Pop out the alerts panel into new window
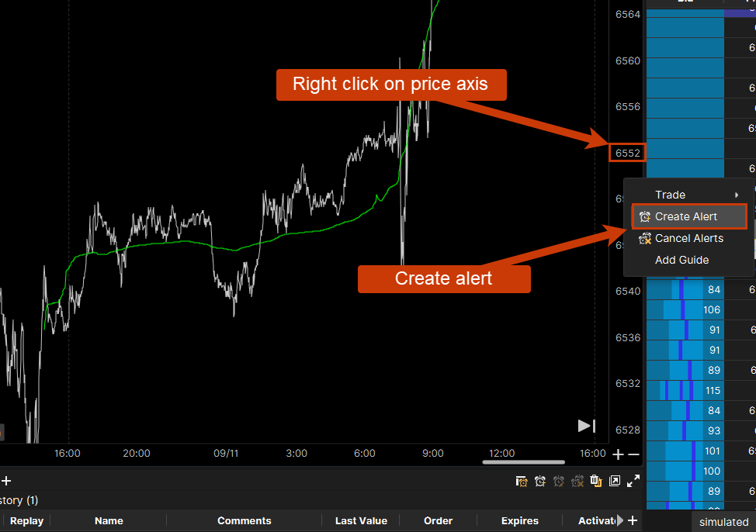The width and height of the screenshot is (756, 532). pos(615,481)
